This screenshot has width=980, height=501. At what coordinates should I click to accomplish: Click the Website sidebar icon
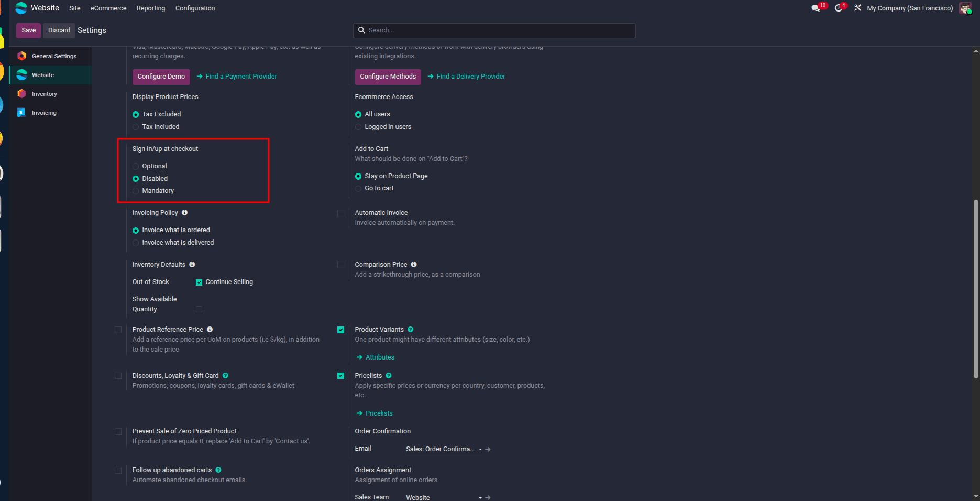click(x=21, y=75)
